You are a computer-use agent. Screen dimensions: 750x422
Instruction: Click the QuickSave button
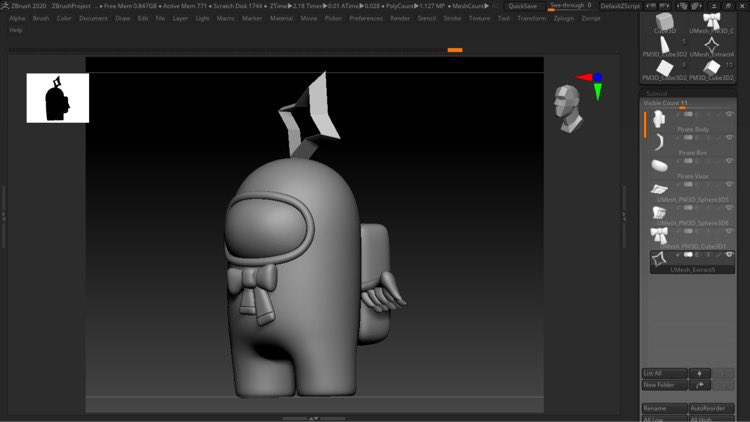click(523, 6)
